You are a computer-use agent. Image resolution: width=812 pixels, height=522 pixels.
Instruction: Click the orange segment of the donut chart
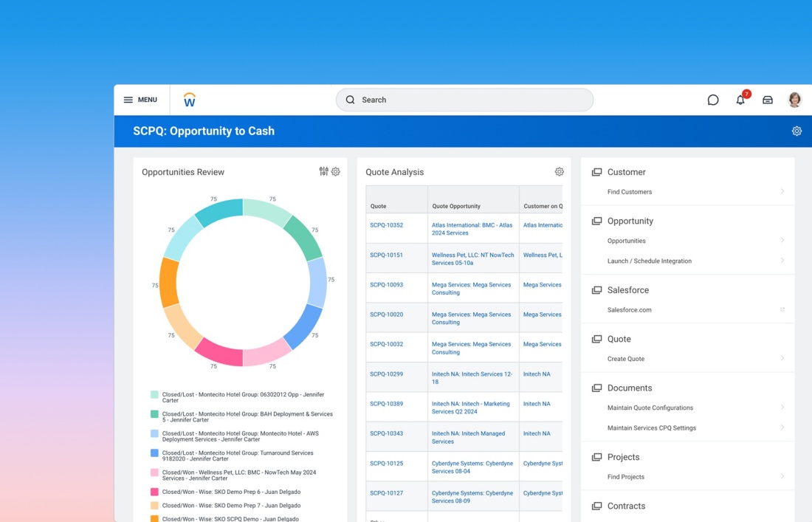[169, 283]
